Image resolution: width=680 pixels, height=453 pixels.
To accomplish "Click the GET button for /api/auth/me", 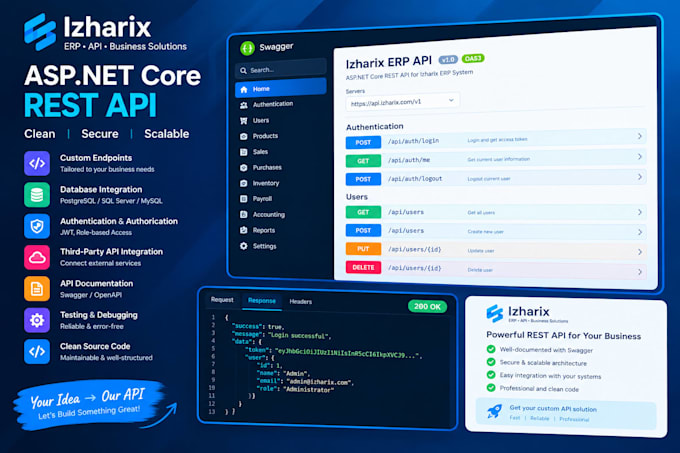I will [x=363, y=161].
